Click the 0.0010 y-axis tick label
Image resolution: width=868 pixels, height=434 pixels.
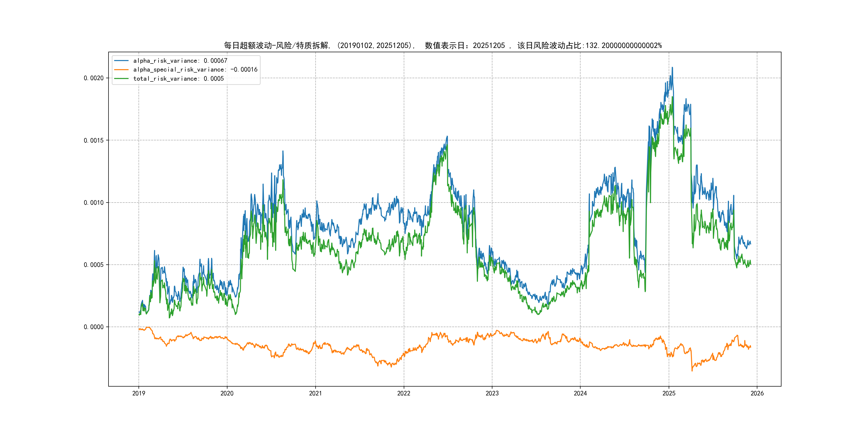94,203
